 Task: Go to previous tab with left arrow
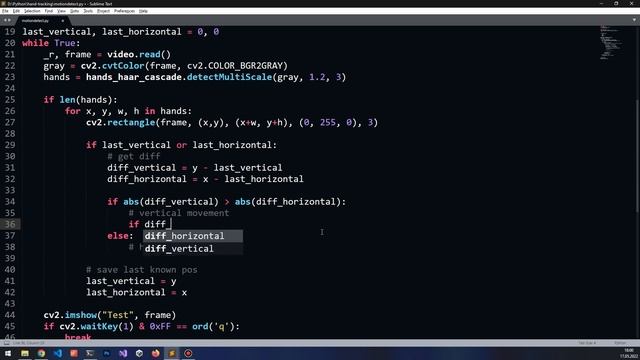[x=5, y=20]
